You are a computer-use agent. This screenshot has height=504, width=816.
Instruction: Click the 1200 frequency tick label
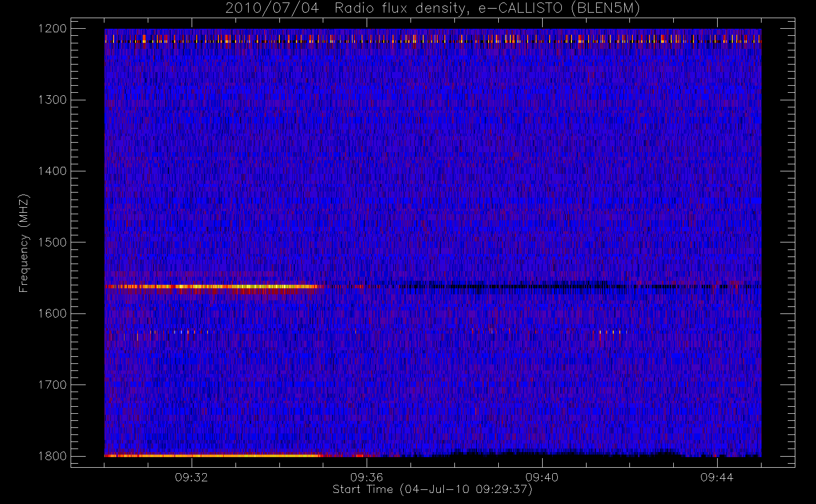52,29
